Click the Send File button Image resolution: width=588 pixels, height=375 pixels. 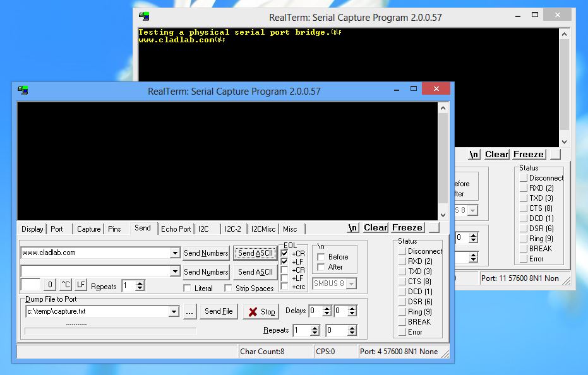coord(219,311)
